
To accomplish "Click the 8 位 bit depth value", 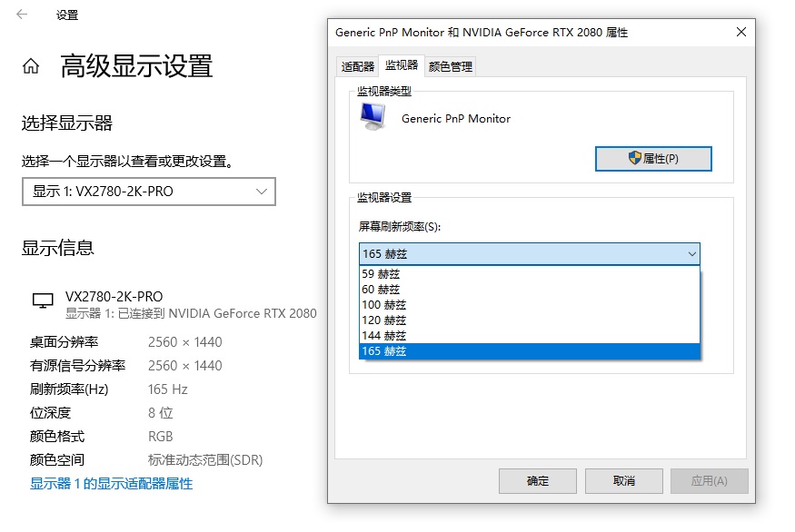I will click(160, 412).
